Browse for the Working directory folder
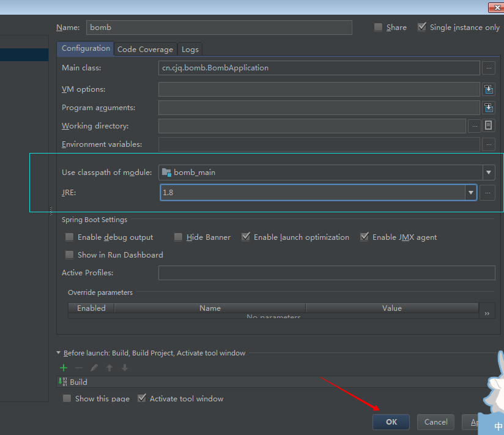The width and height of the screenshot is (504, 435). click(x=475, y=126)
